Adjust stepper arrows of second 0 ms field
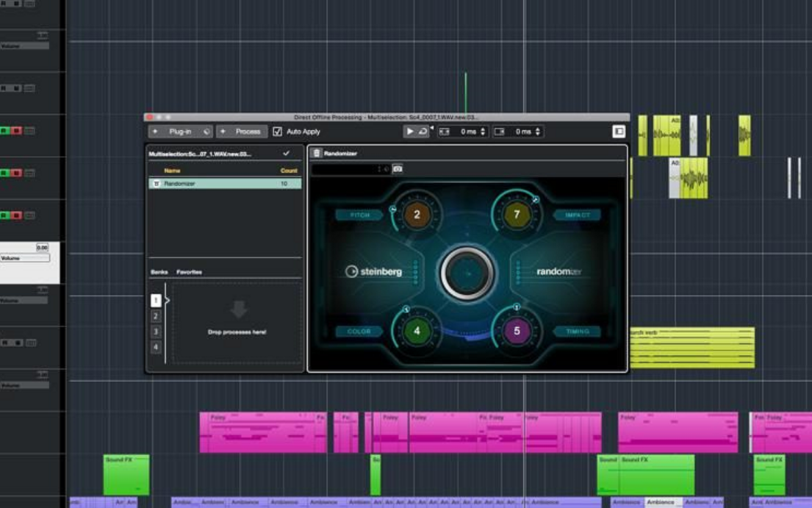Image resolution: width=812 pixels, height=508 pixels. (538, 132)
